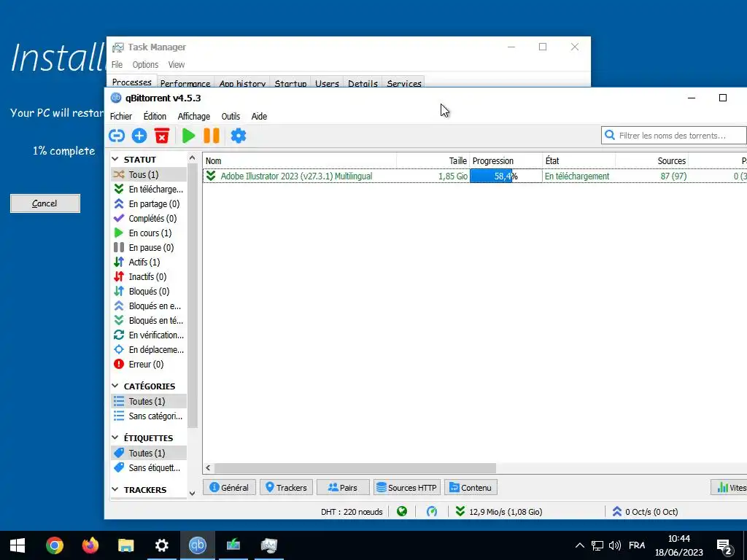This screenshot has height=560, width=747.
Task: Toggle alternative speed limits icon
Action: [432, 511]
